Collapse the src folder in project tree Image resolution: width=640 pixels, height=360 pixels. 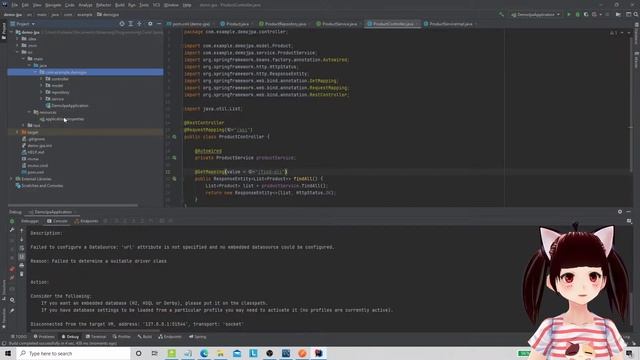(18, 52)
